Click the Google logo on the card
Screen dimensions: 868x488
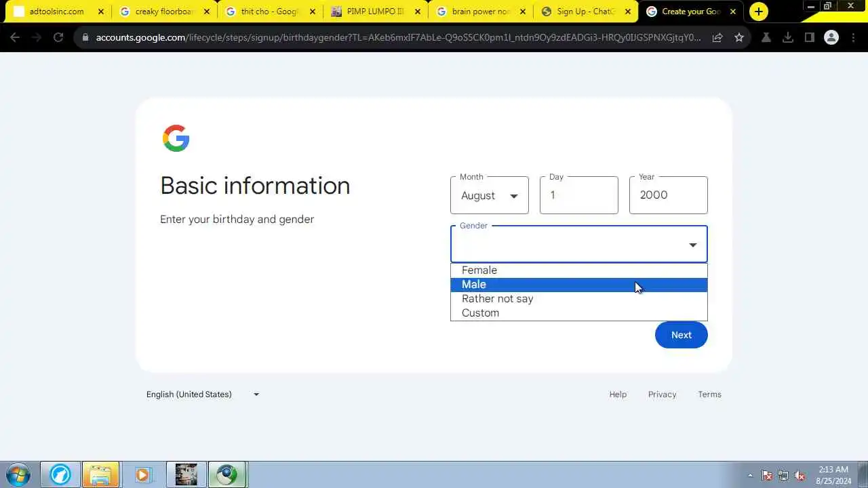(x=176, y=138)
